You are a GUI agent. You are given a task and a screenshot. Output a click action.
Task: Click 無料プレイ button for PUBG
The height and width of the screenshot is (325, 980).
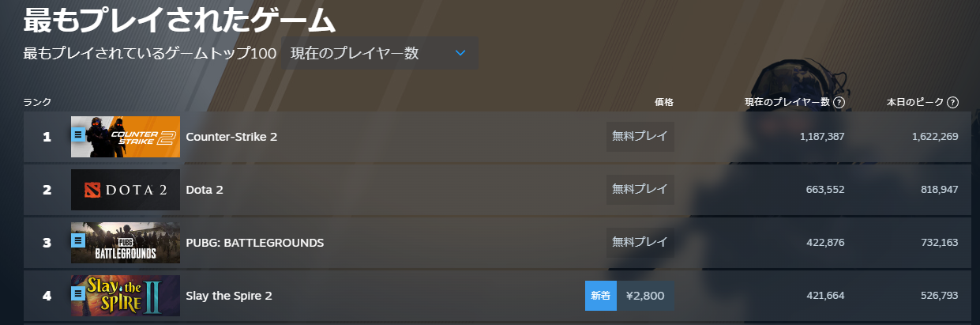pos(640,243)
